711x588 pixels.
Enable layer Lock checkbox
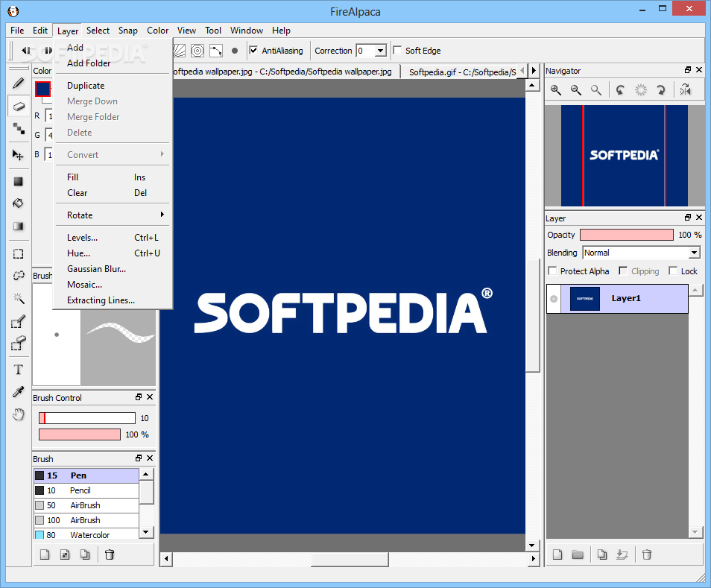click(x=673, y=271)
